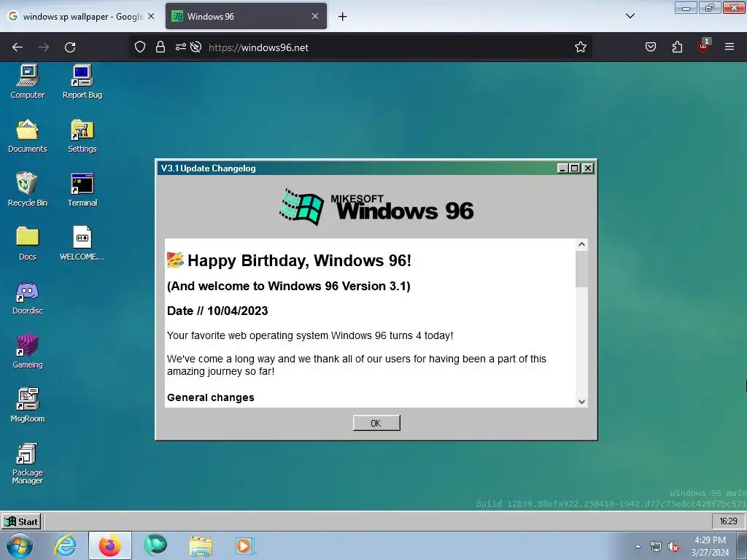747x560 pixels.
Task: Bookmark this page with the star
Action: click(580, 47)
